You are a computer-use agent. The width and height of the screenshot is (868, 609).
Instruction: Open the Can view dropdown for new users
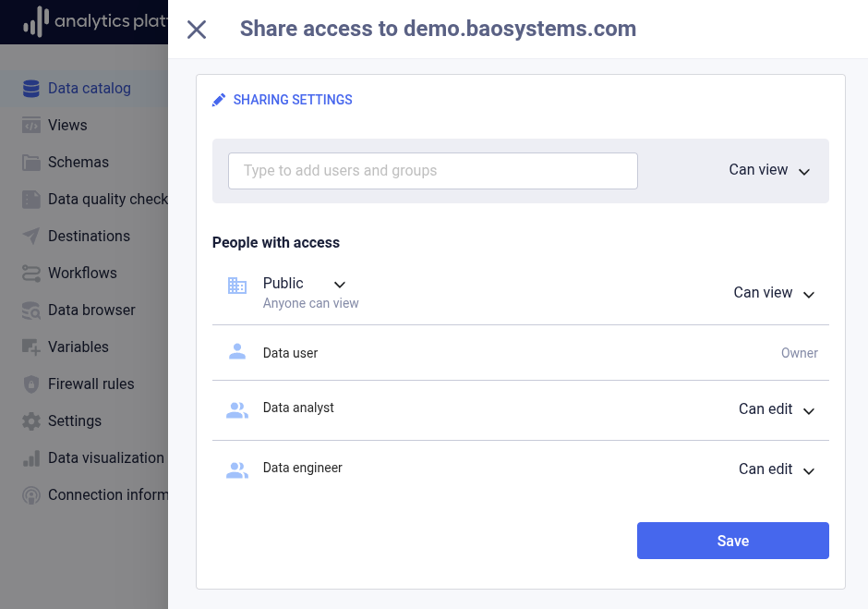click(769, 171)
